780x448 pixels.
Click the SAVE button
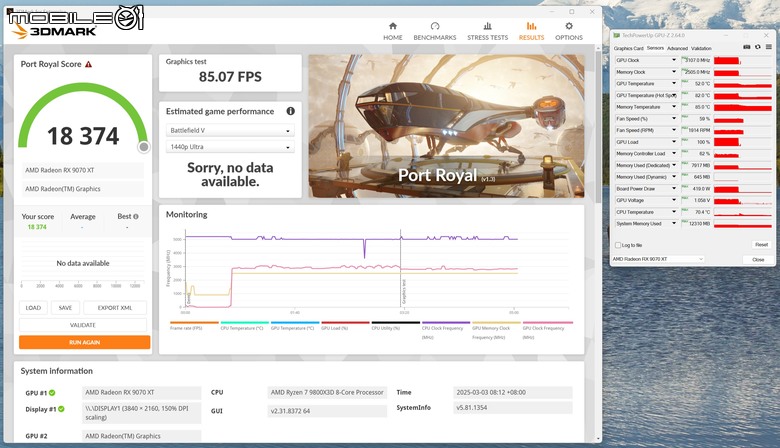[65, 308]
